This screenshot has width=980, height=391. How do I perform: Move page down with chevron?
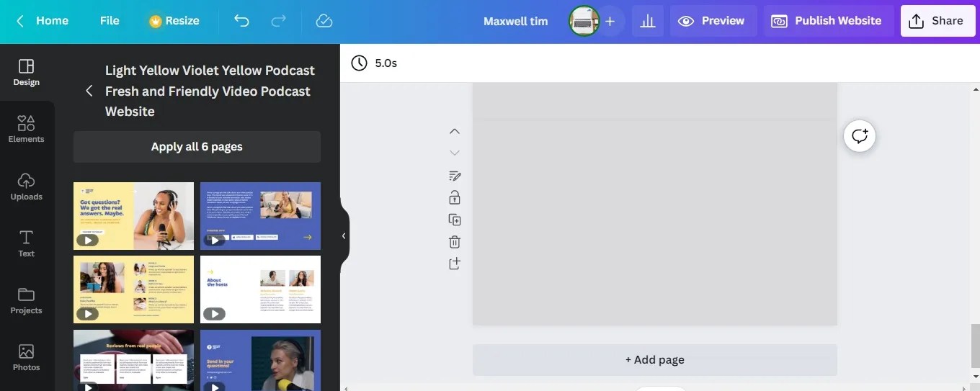455,153
